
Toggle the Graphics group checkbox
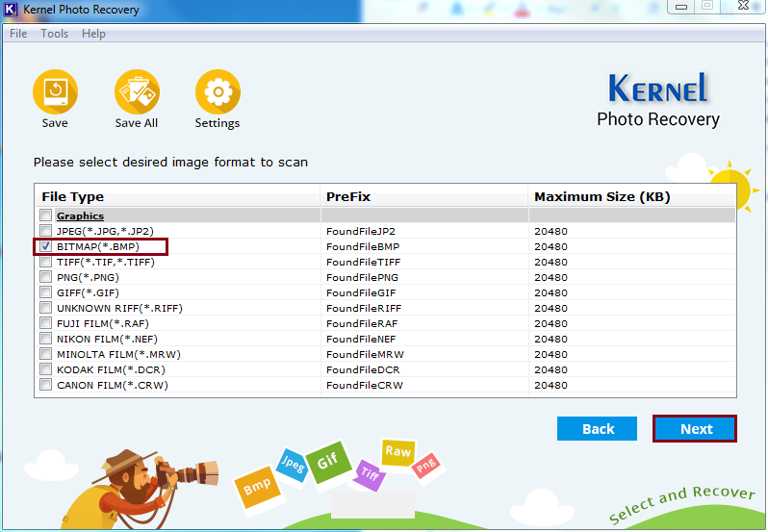click(x=45, y=215)
